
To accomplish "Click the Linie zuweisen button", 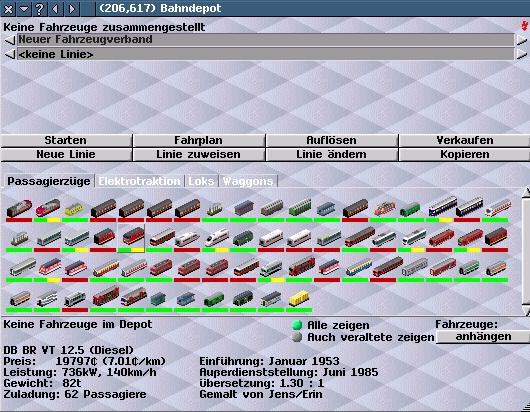I will pos(198,154).
